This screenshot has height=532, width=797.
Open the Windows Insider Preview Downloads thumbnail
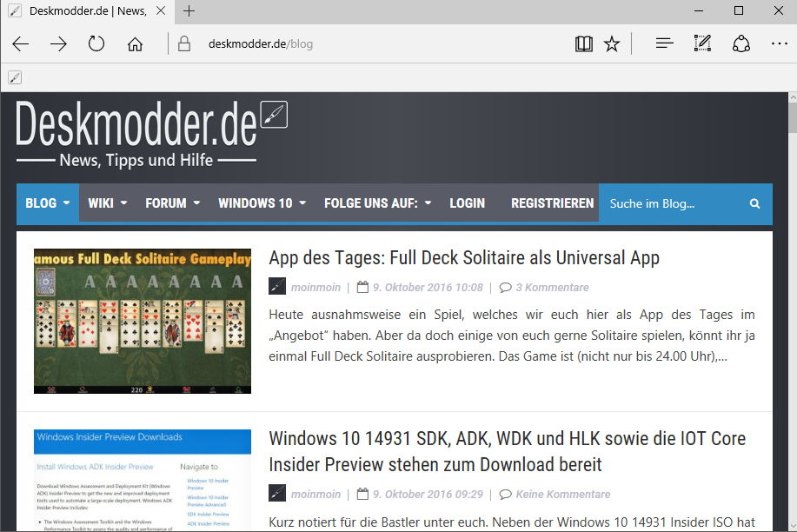[143, 480]
